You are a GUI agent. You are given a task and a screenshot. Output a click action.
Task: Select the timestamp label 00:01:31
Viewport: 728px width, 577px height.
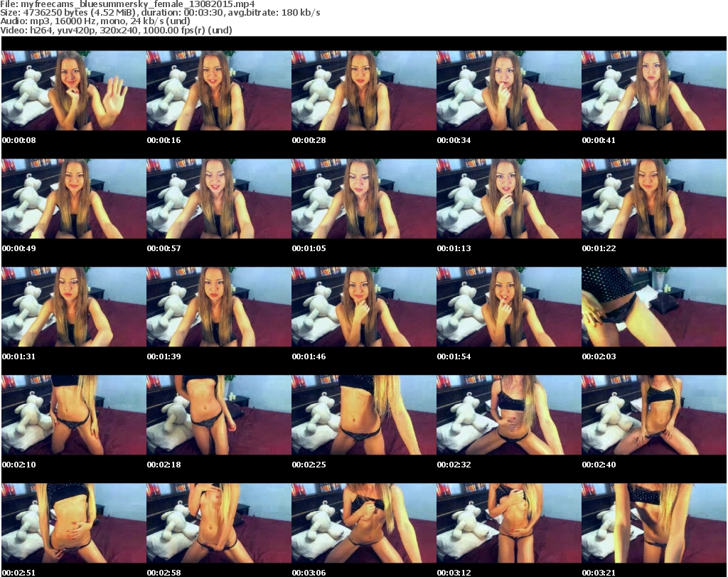click(19, 356)
